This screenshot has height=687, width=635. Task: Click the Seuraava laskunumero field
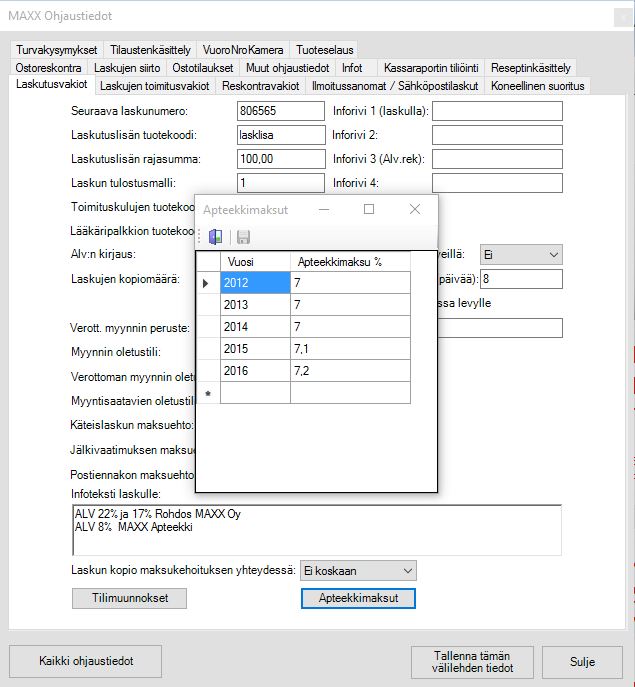coord(281,111)
